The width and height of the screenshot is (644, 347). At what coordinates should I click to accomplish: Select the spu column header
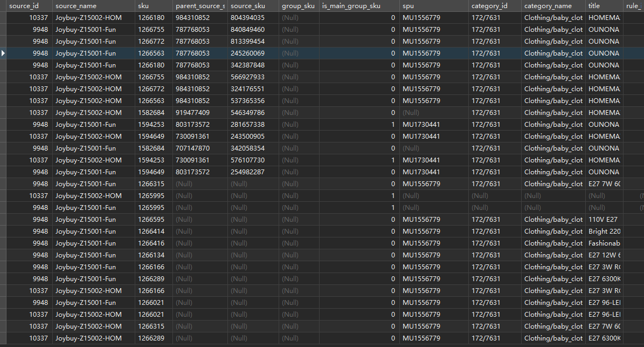coord(434,6)
